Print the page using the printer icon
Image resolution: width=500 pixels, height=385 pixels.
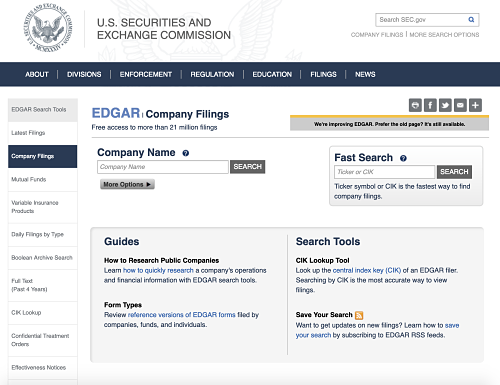[x=415, y=105]
